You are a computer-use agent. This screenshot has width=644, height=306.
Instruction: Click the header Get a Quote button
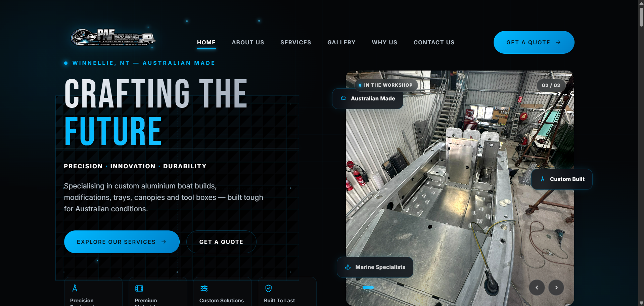click(534, 42)
